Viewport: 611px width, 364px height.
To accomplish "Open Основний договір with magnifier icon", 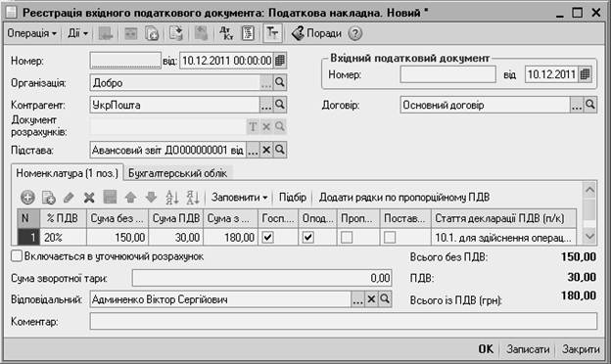I will coord(590,105).
